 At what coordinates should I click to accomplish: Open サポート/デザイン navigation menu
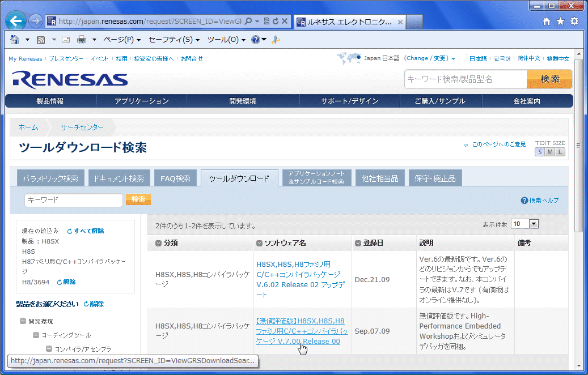click(x=349, y=101)
